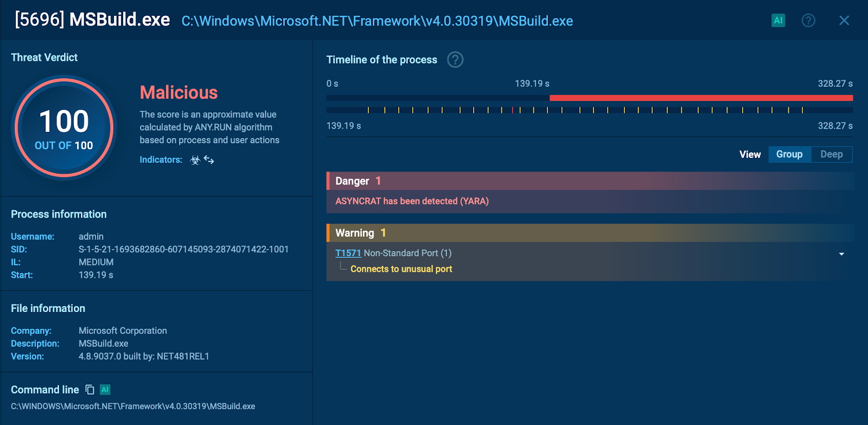
Task: Click the username value admin
Action: [x=91, y=237]
